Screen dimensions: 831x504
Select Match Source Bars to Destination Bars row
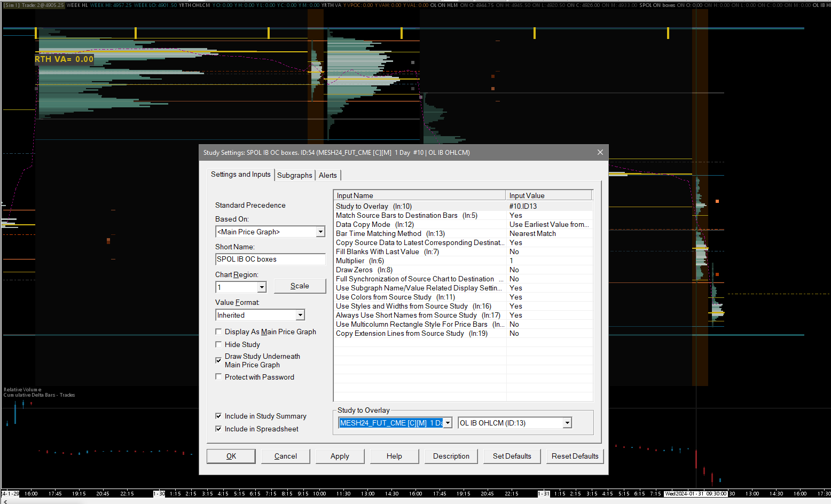tap(463, 215)
